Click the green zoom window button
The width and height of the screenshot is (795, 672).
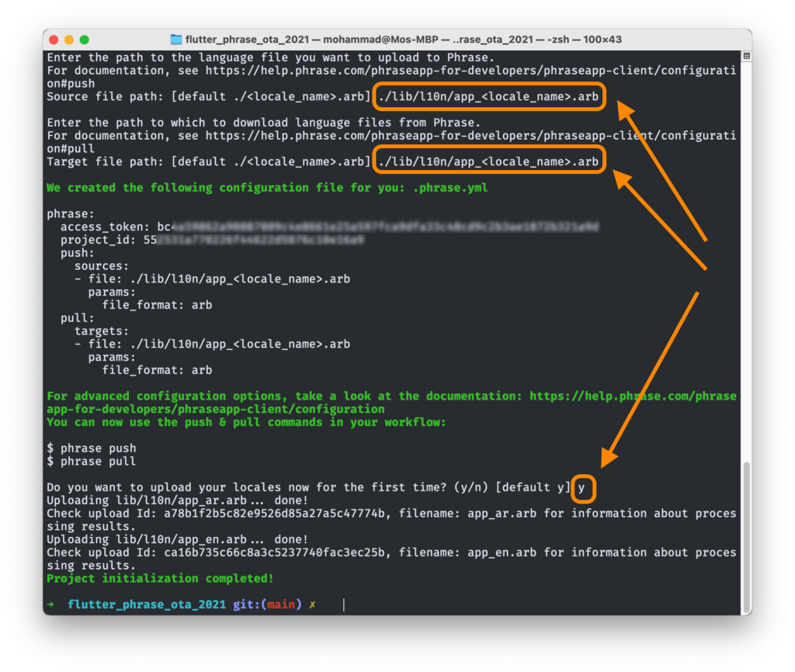[x=84, y=40]
